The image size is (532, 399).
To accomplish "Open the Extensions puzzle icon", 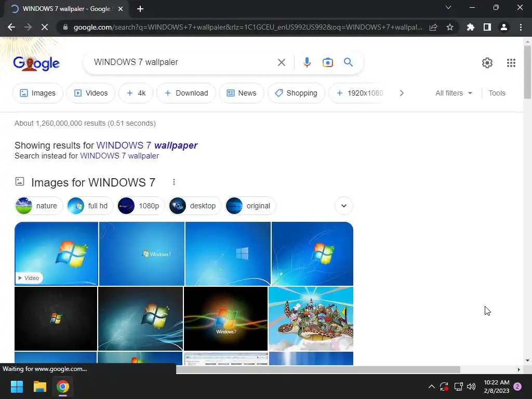I will coord(470,27).
